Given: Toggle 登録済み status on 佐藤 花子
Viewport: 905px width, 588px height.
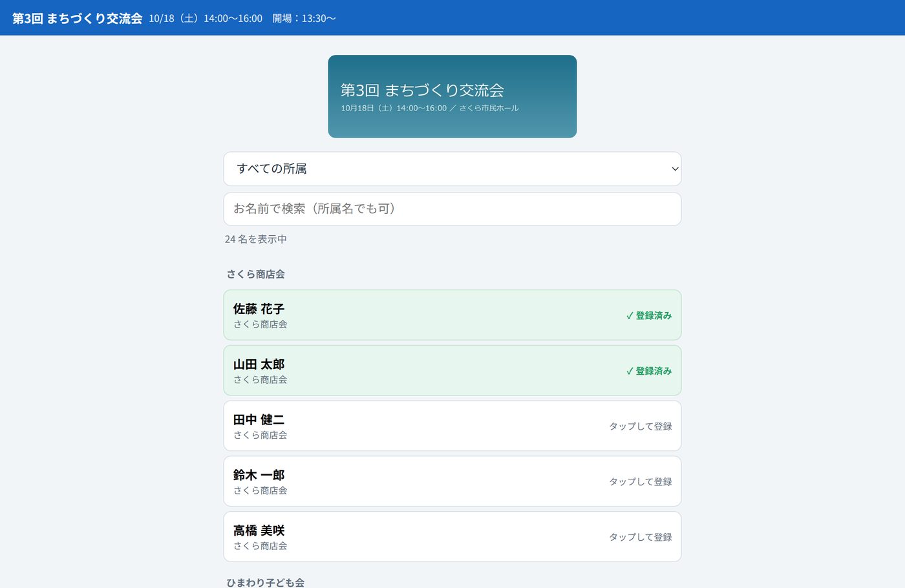Looking at the screenshot, I should coord(648,315).
